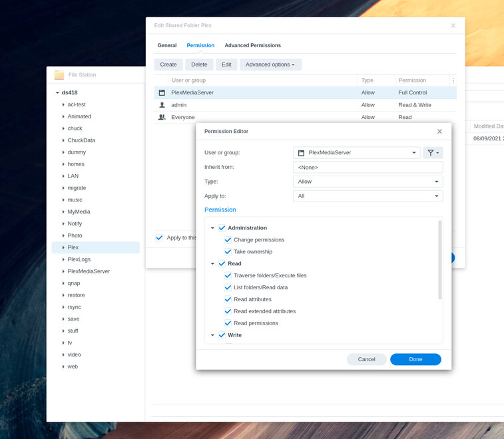Open the Apply to dropdown showing All
This screenshot has width=504, height=439.
(368, 196)
